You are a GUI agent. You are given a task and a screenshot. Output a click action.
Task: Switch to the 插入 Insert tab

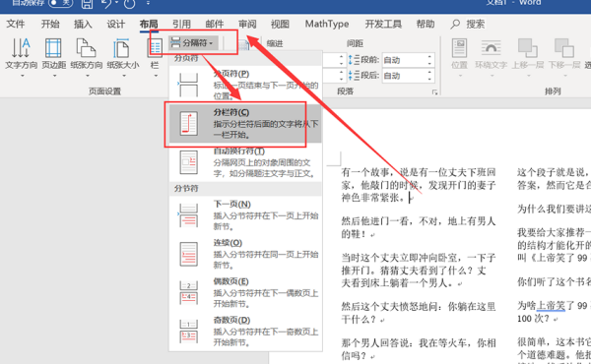(83, 24)
